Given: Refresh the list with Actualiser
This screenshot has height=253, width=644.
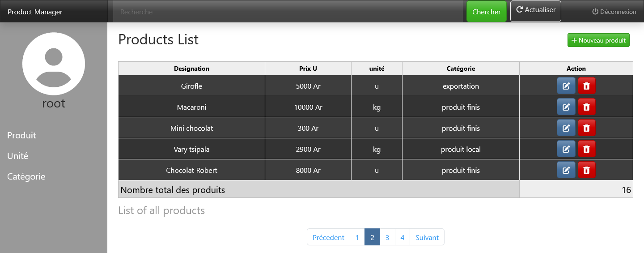Looking at the screenshot, I should click(536, 11).
